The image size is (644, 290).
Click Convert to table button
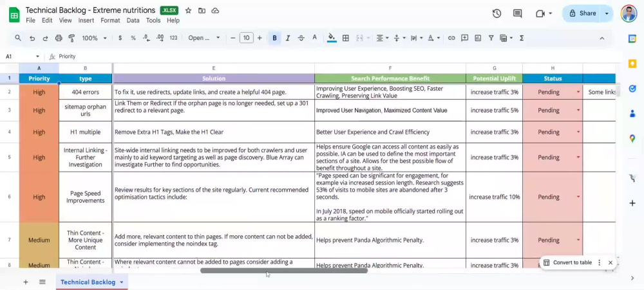(567, 262)
